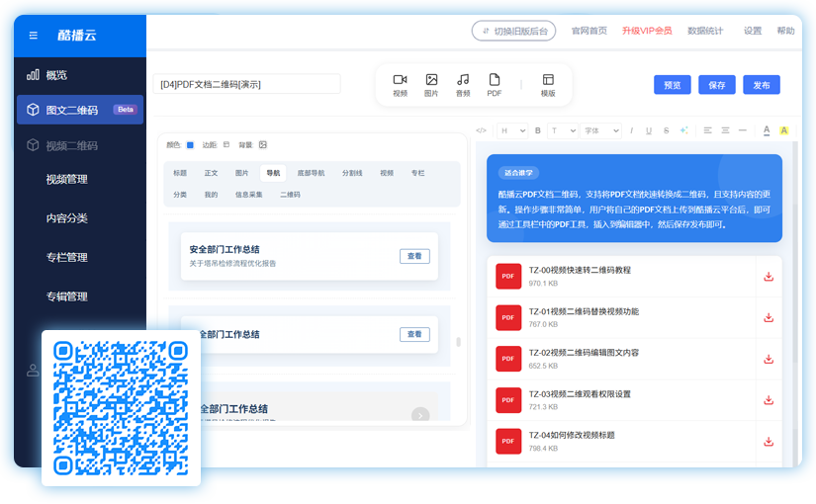
Task: Select the 我的 component tab
Action: (x=211, y=195)
